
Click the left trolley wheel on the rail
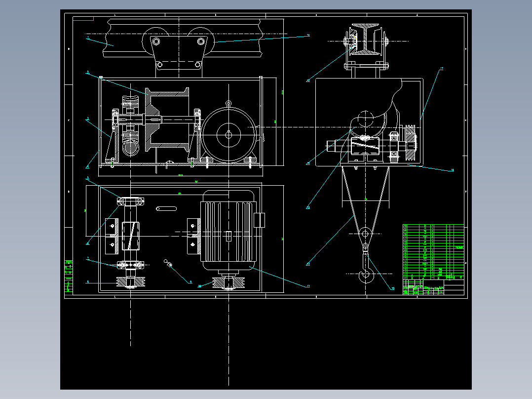pyautogui.click(x=156, y=42)
